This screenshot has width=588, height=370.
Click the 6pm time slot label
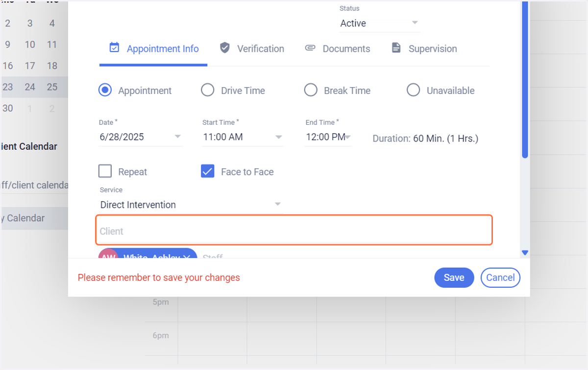pos(161,335)
